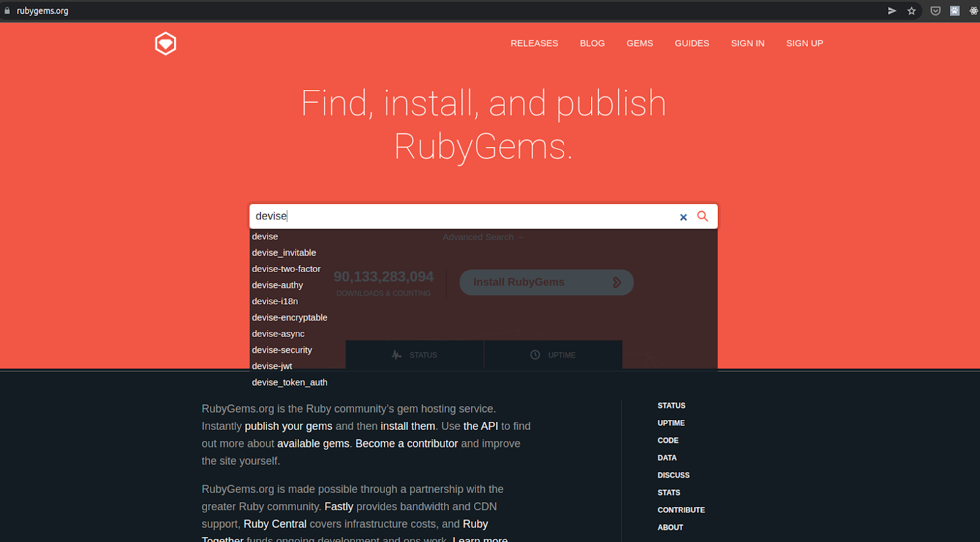The width and height of the screenshot is (980, 542).
Task: Select 'devise-encryptable' suggestion
Action: [289, 317]
